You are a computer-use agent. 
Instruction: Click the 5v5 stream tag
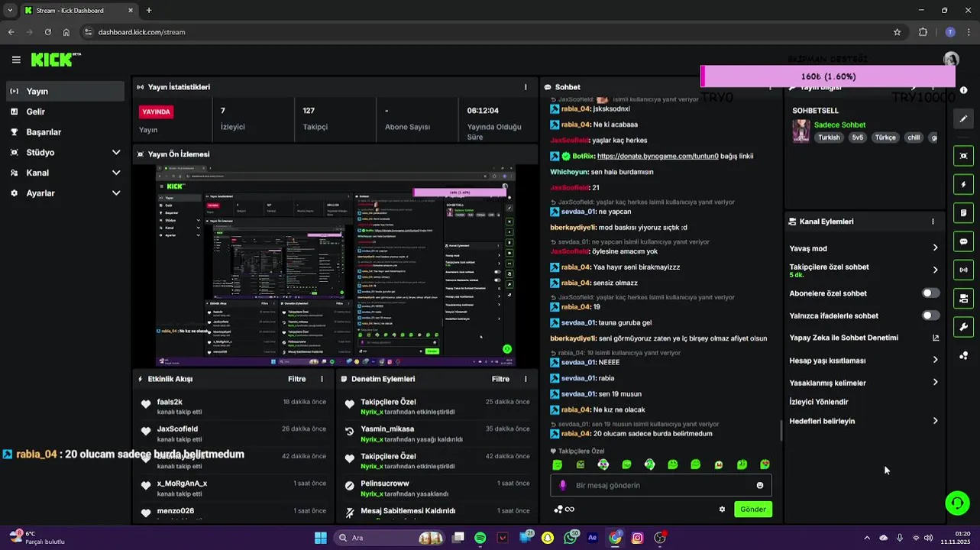tap(858, 137)
